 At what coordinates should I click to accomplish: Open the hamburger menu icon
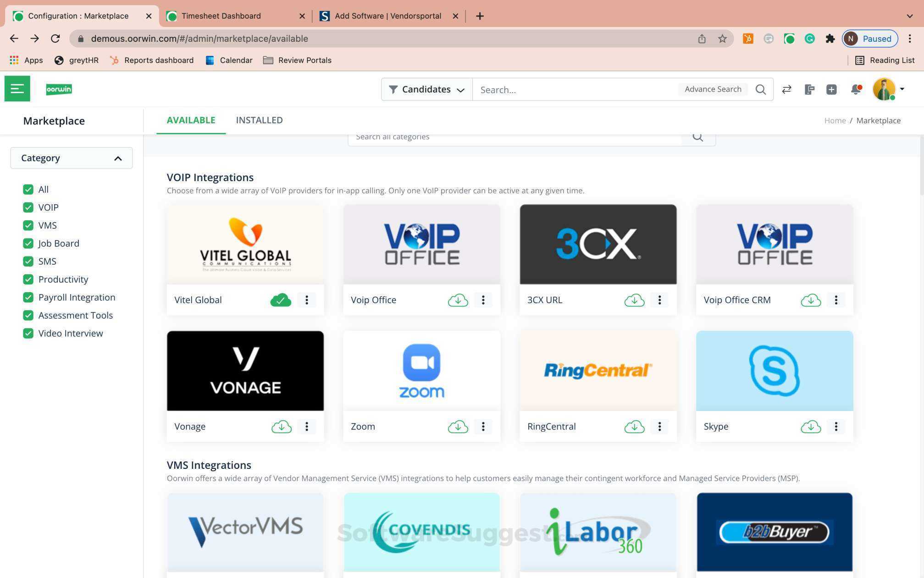pos(17,89)
